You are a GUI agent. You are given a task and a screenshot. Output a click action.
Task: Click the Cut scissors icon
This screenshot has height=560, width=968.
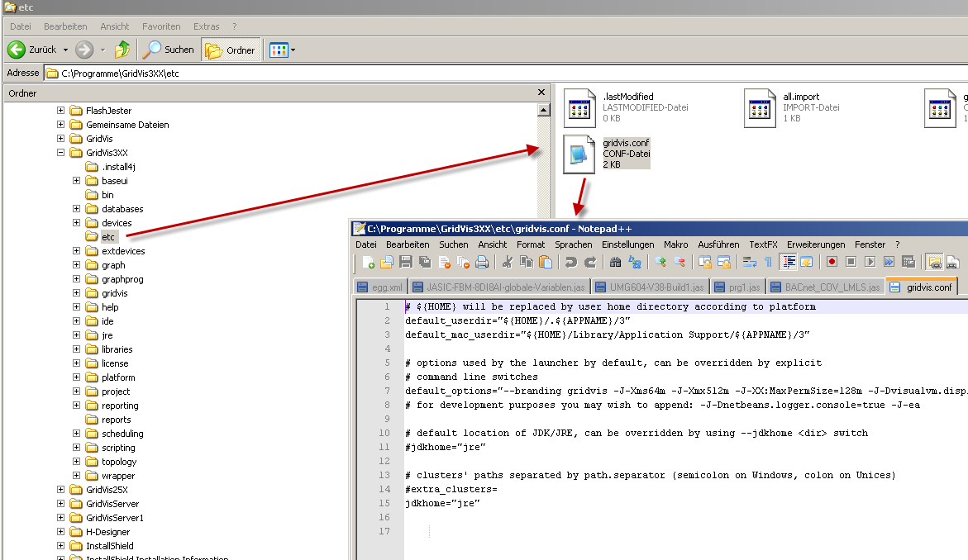508,263
